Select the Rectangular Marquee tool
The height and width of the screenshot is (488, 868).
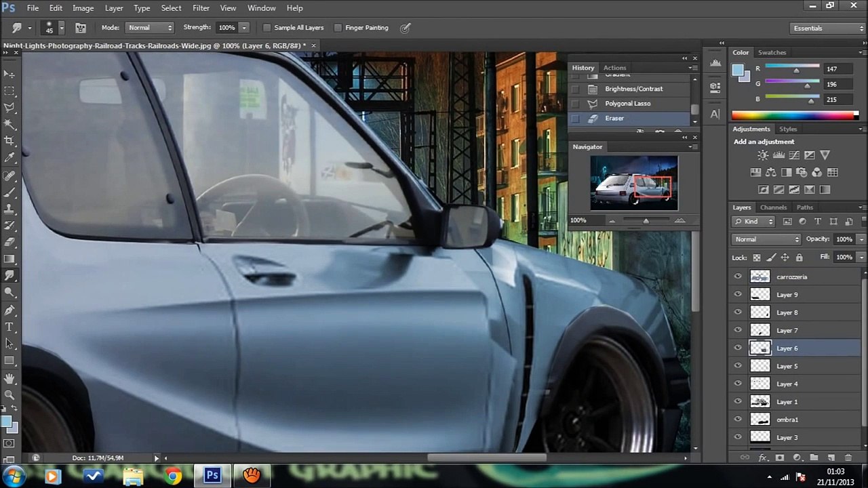(x=9, y=91)
